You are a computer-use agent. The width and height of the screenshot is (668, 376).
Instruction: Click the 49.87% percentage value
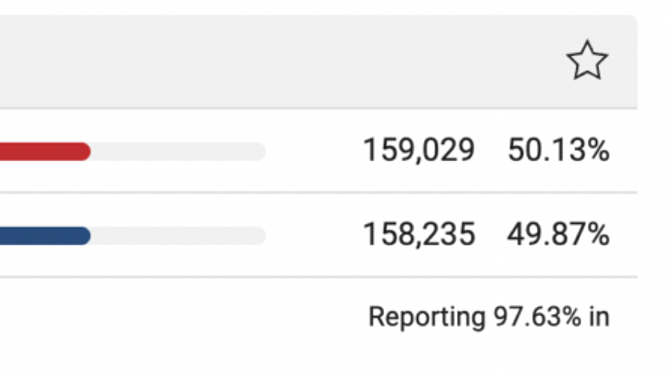[559, 235]
